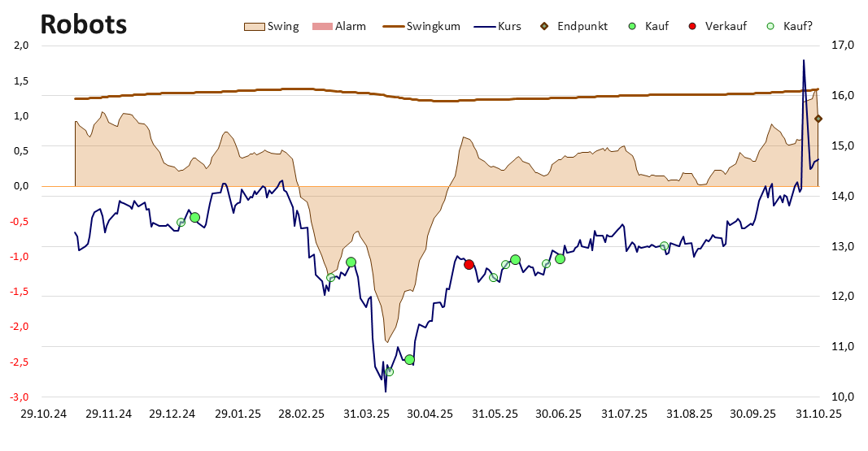
Task: Click the Verkauf legend label text
Action: [x=726, y=26]
